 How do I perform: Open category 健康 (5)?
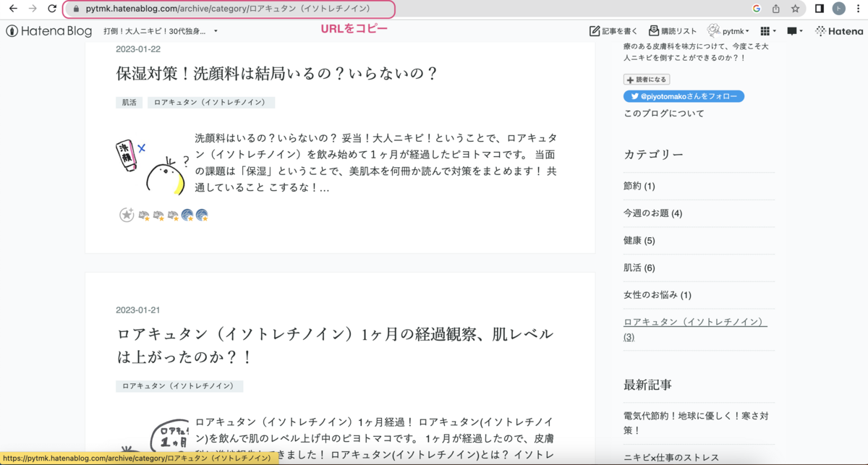639,240
